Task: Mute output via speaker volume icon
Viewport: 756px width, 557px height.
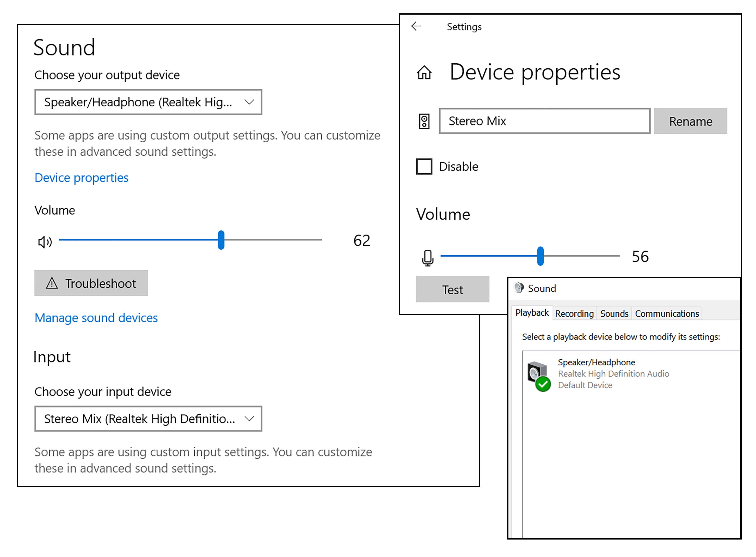Action: [45, 242]
